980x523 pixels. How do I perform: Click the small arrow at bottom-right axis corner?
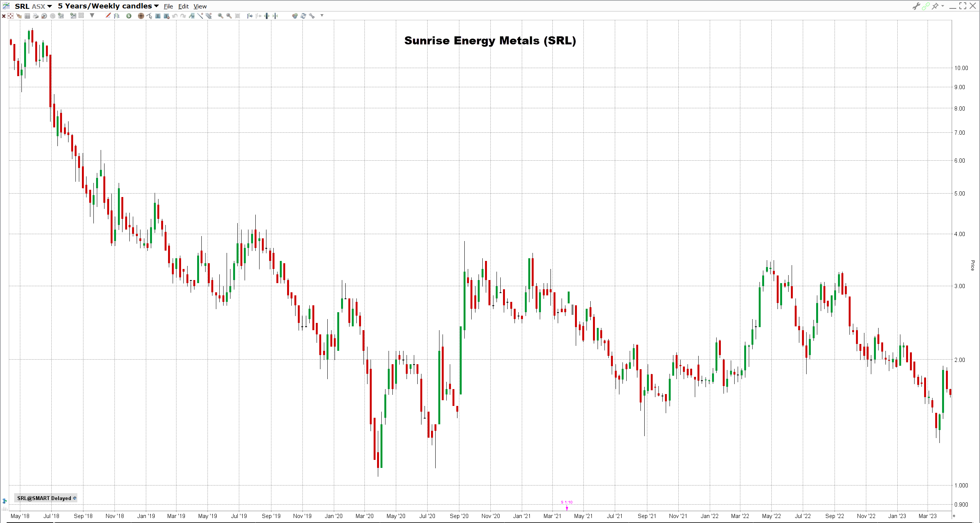[954, 516]
